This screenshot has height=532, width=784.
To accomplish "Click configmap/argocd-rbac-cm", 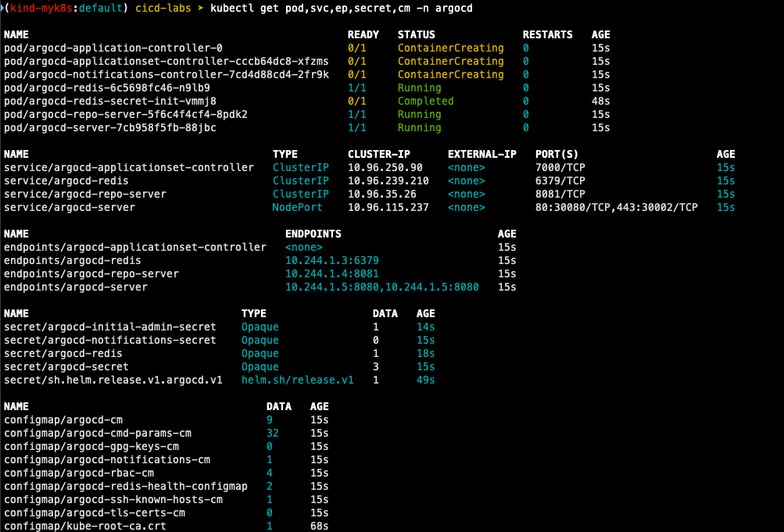I will [x=79, y=473].
